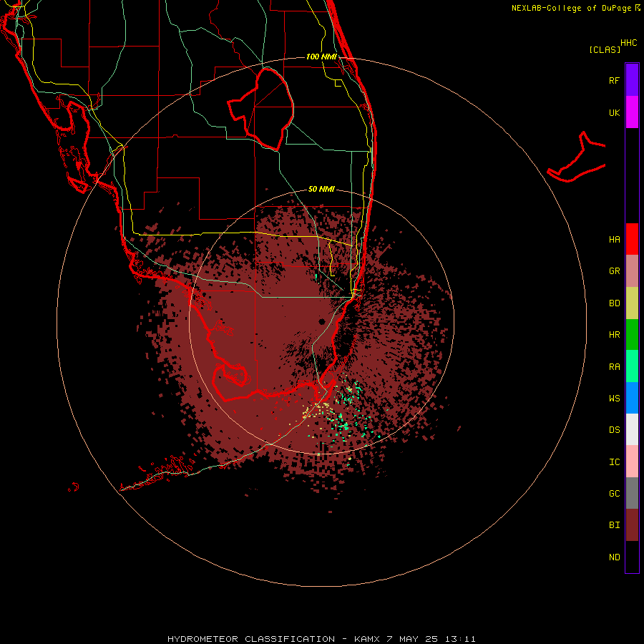This screenshot has height=644, width=644.
Task: Click the BI dark red legend swatch
Action: point(632,525)
